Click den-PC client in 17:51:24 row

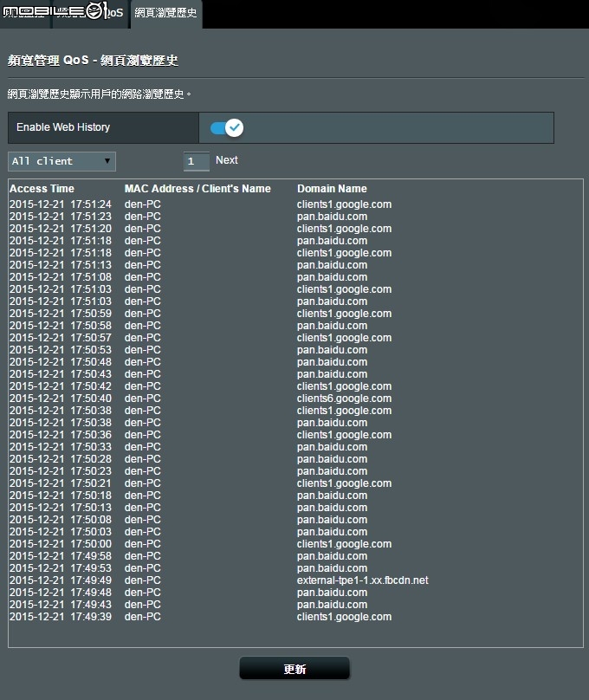[x=142, y=204]
